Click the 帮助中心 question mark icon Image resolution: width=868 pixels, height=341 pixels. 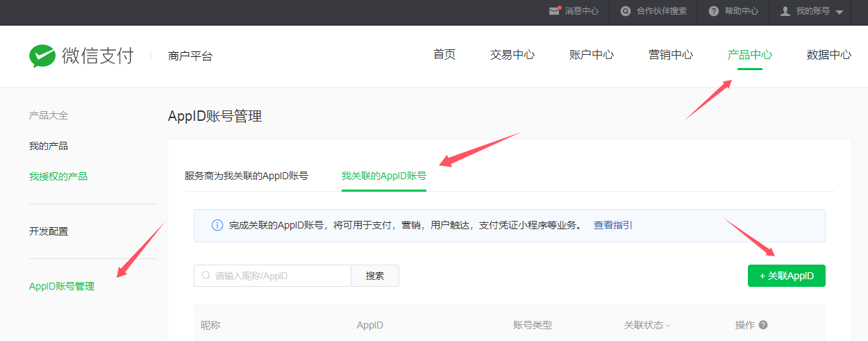point(713,11)
